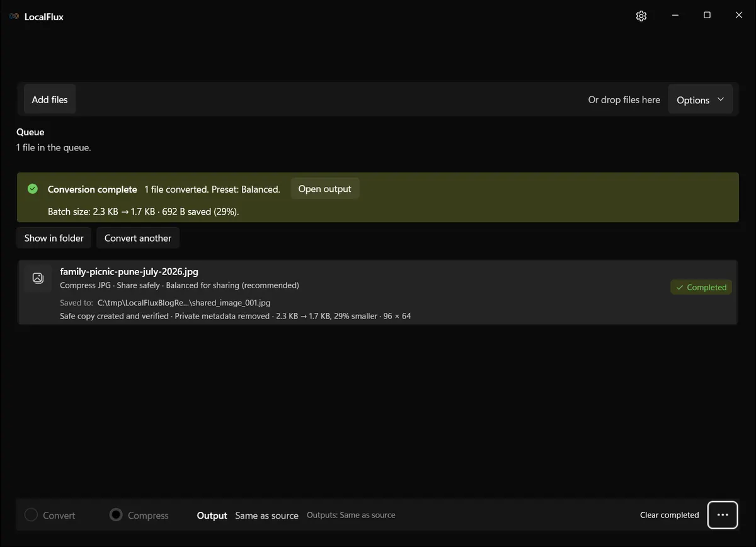The width and height of the screenshot is (756, 547).
Task: Minimize the LocalFlux window
Action: (675, 16)
